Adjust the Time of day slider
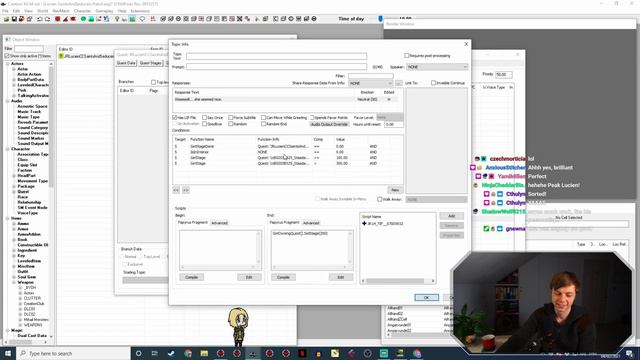The height and width of the screenshot is (360, 640). click(380, 19)
